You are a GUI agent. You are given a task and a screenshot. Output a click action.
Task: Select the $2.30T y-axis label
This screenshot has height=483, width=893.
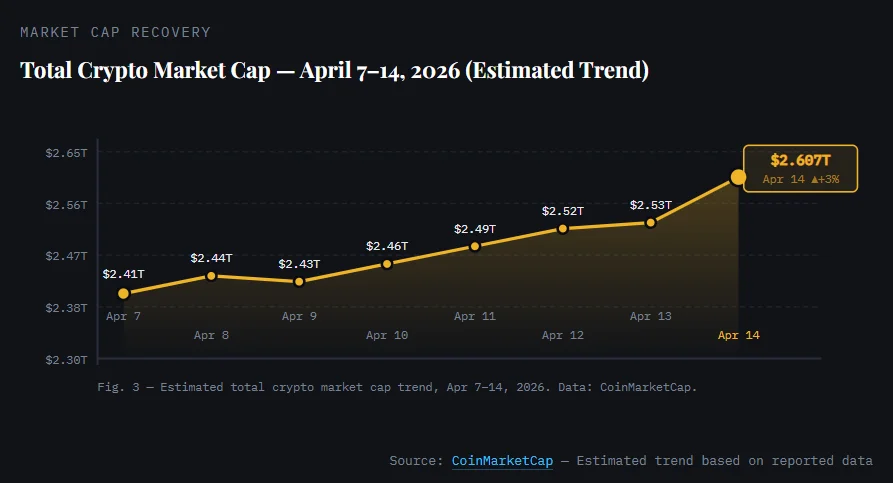(x=66, y=359)
